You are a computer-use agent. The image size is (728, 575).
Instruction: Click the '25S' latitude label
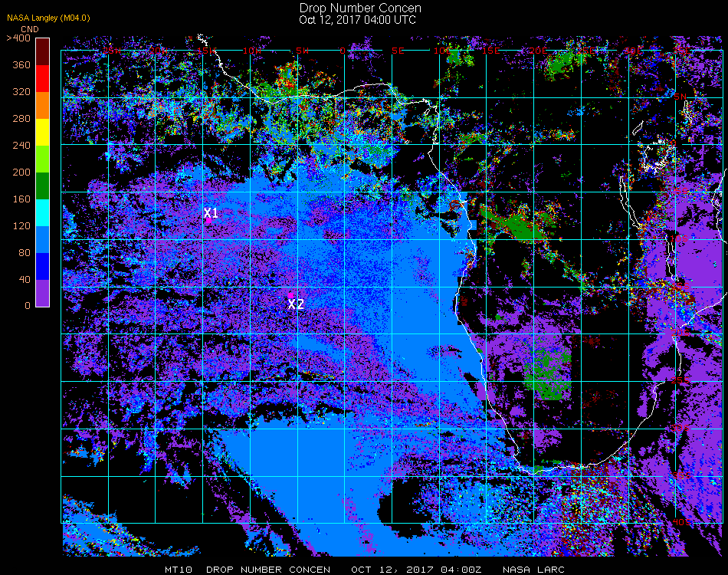click(680, 380)
